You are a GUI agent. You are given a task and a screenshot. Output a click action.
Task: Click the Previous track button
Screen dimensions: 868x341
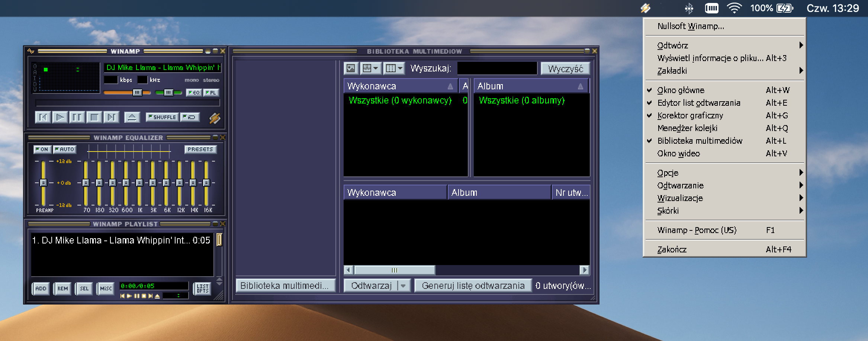coord(43,117)
